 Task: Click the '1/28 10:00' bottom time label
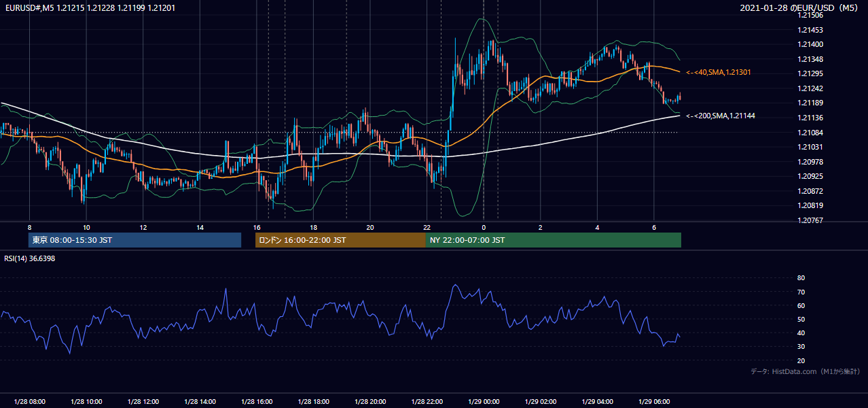pyautogui.click(x=86, y=402)
